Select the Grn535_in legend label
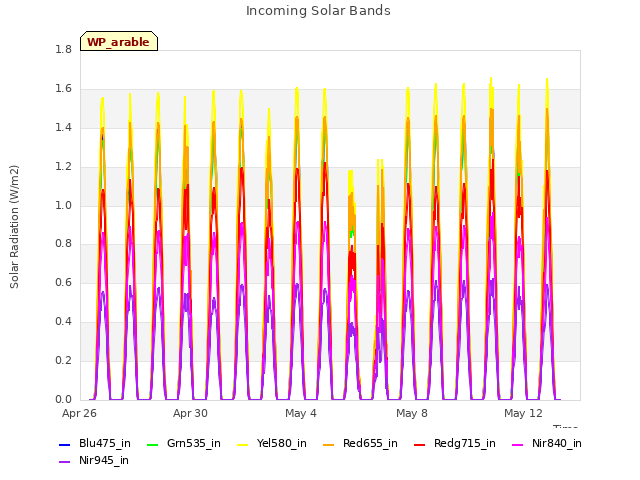Screen dimensions: 640x480 click(x=194, y=444)
